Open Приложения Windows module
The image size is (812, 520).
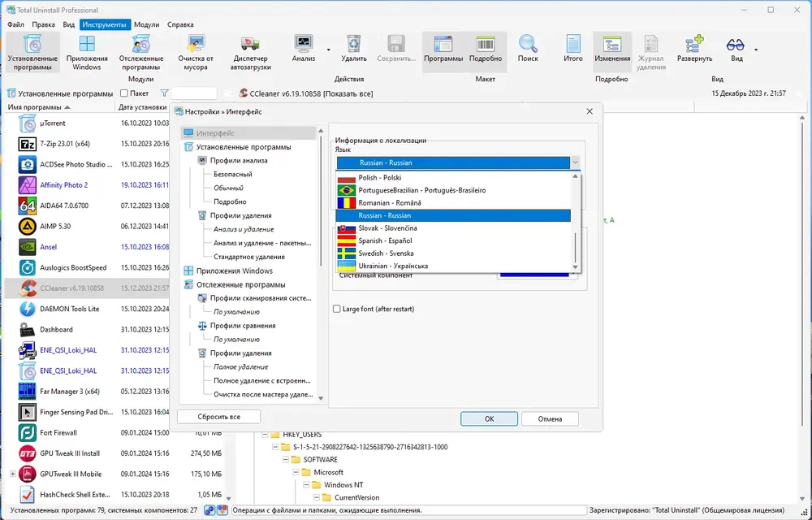click(x=87, y=52)
